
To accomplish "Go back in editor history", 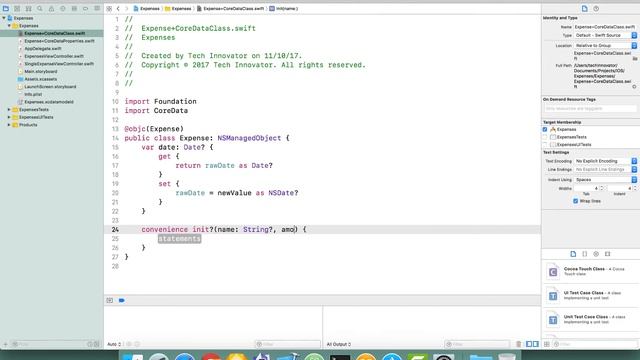I will click(118, 9).
